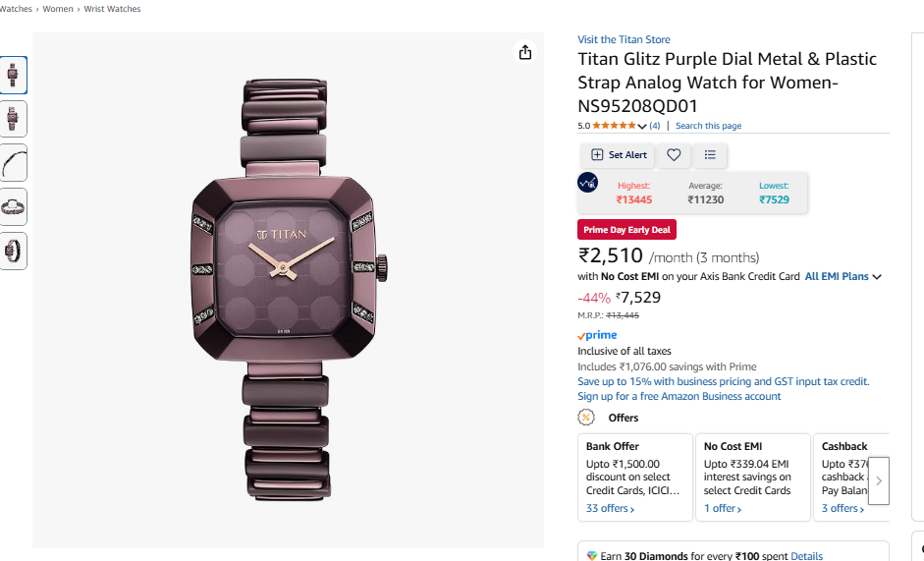The height and width of the screenshot is (561, 924).
Task: Open the Search this page link
Action: pyautogui.click(x=708, y=126)
